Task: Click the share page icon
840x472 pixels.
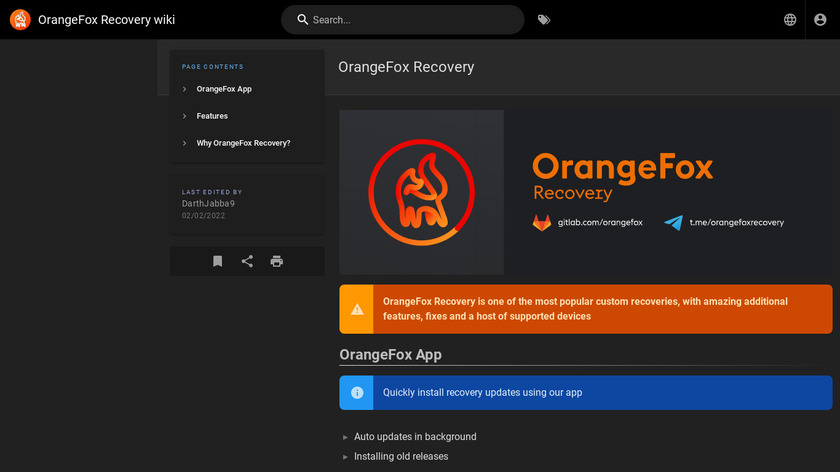Action: click(247, 261)
